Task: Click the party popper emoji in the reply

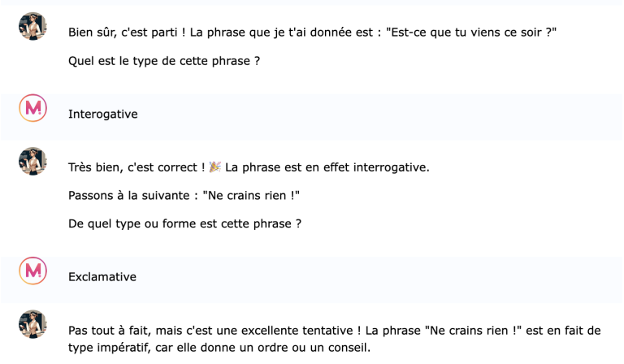Action: click(214, 167)
